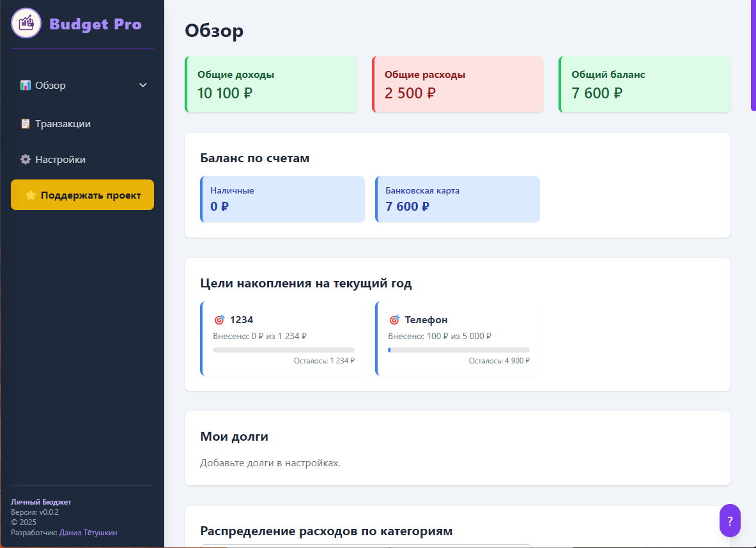Collapse the Обзор section chevron

(143, 84)
